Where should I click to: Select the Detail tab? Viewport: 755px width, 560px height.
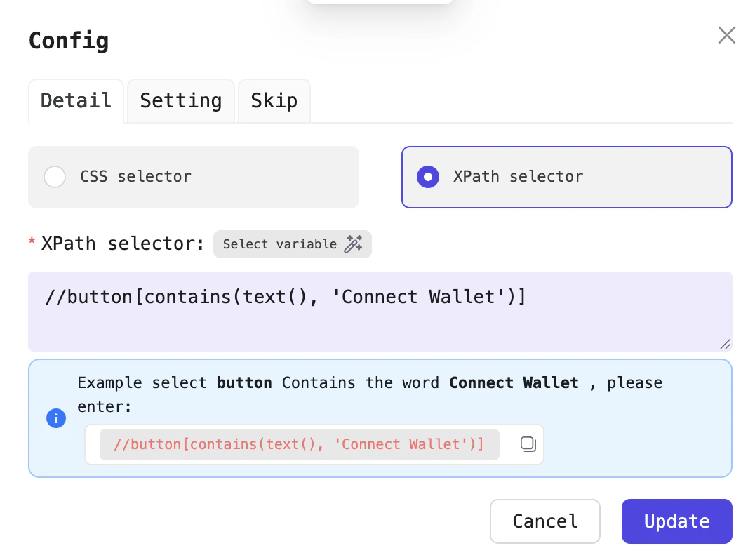pyautogui.click(x=76, y=101)
